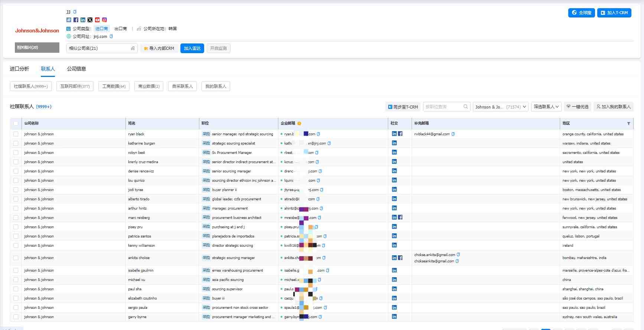Screen dimensions: 644x330
Task: Select the 进口商 company type tag
Action: 102,29
